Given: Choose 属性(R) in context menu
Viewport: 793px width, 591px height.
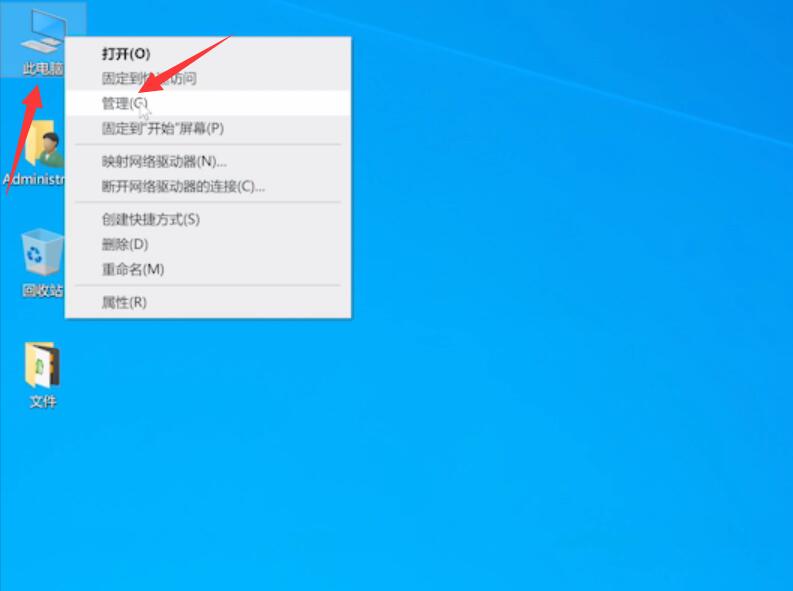Looking at the screenshot, I should tap(208, 302).
